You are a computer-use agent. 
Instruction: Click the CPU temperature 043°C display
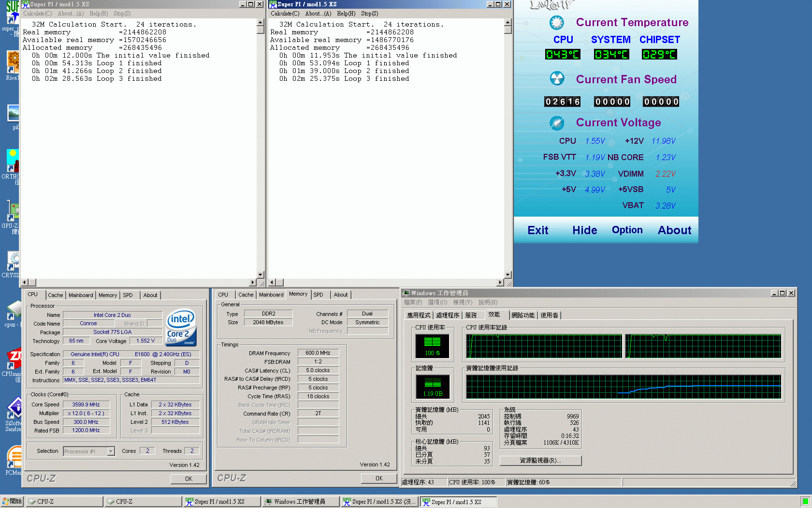(x=563, y=54)
